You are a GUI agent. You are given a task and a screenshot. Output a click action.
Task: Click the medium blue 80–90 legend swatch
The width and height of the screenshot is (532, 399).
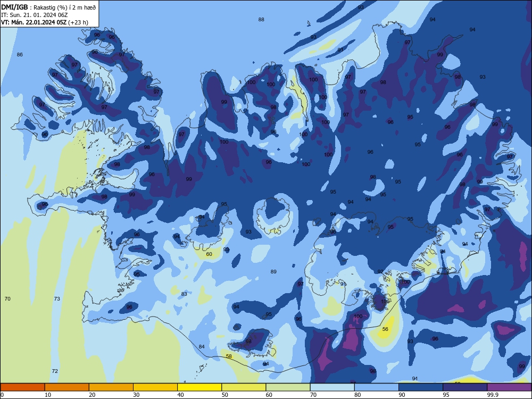pos(377,387)
